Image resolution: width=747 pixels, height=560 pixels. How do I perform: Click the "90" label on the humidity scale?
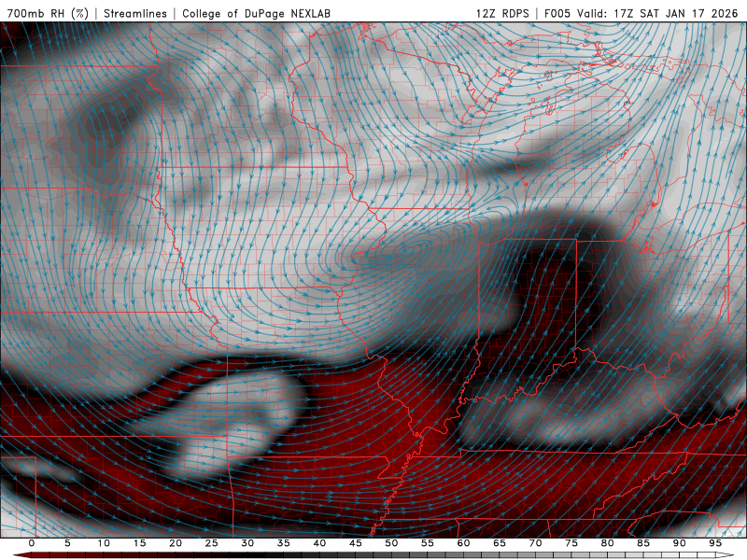(679, 543)
